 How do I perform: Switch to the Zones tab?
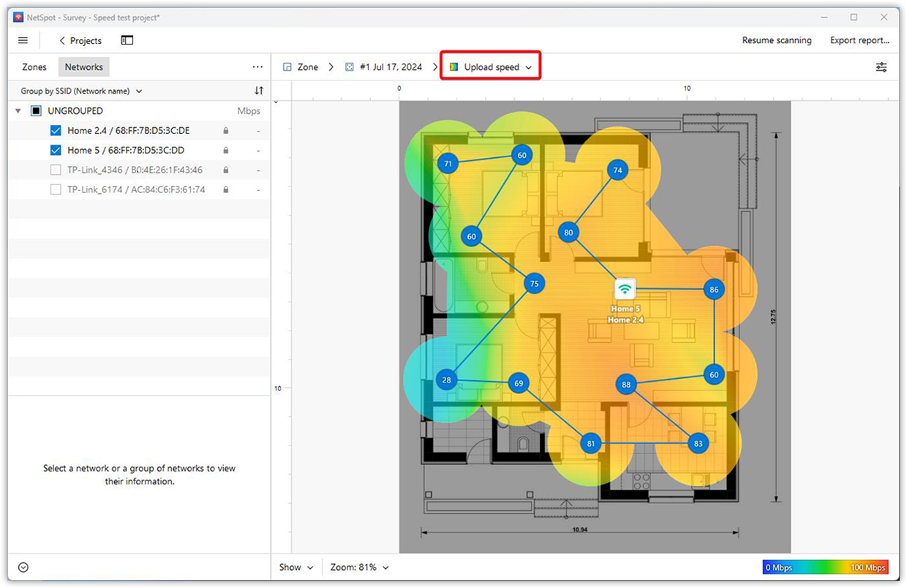[34, 67]
